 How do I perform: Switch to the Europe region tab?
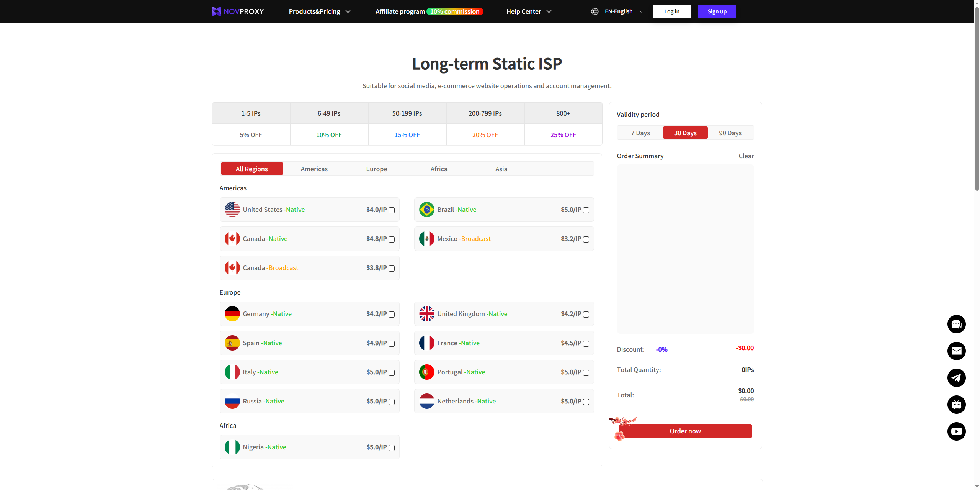tap(376, 169)
